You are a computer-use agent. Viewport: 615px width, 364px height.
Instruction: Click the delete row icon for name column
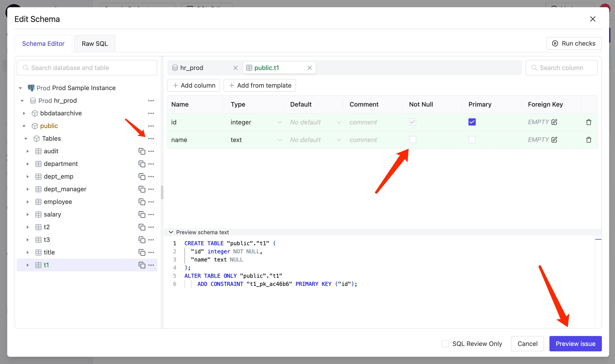pyautogui.click(x=589, y=140)
